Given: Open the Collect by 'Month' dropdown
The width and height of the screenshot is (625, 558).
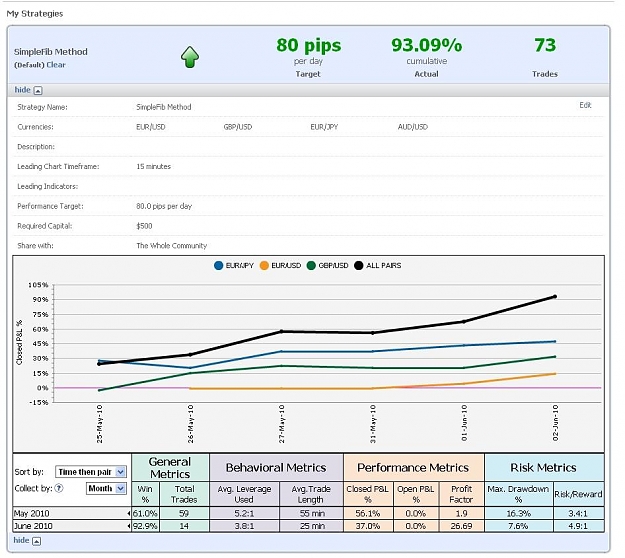Looking at the screenshot, I should [106, 488].
